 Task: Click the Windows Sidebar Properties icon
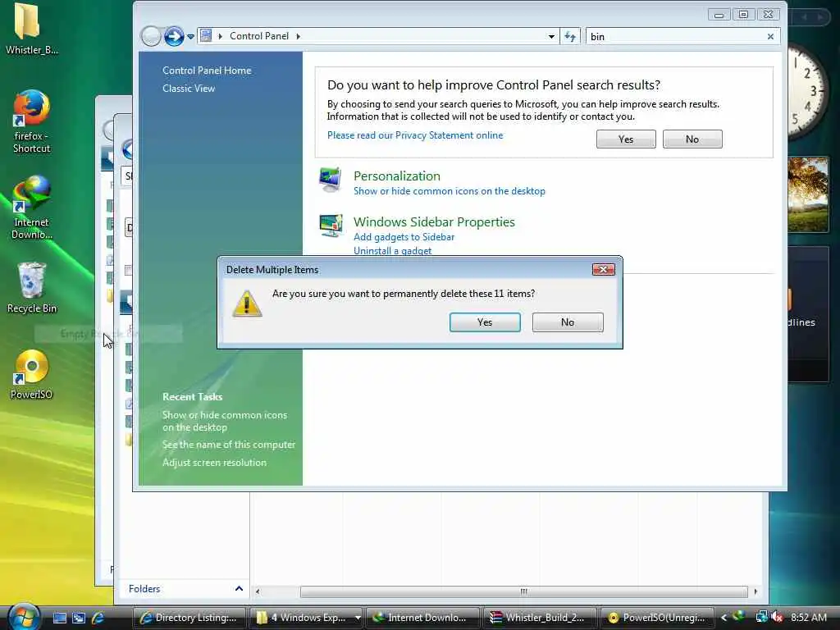click(x=331, y=226)
